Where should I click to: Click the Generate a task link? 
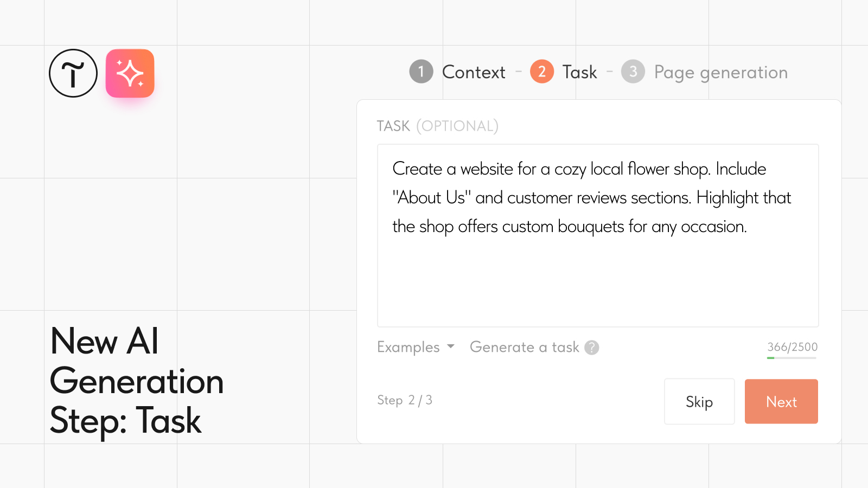pos(524,347)
